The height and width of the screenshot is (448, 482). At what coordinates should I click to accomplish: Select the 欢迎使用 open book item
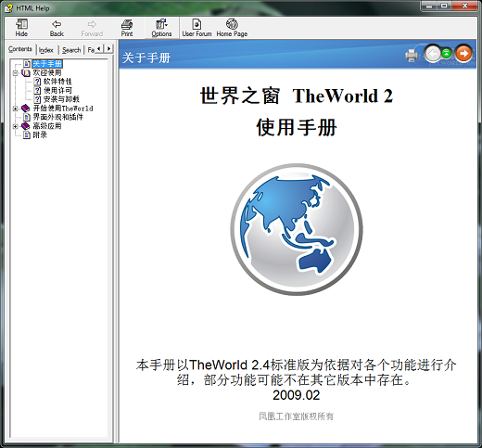coord(47,72)
